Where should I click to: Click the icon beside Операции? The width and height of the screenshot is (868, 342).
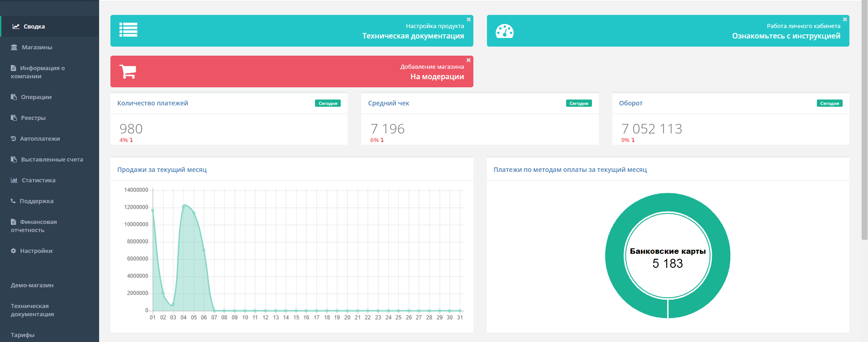click(14, 97)
